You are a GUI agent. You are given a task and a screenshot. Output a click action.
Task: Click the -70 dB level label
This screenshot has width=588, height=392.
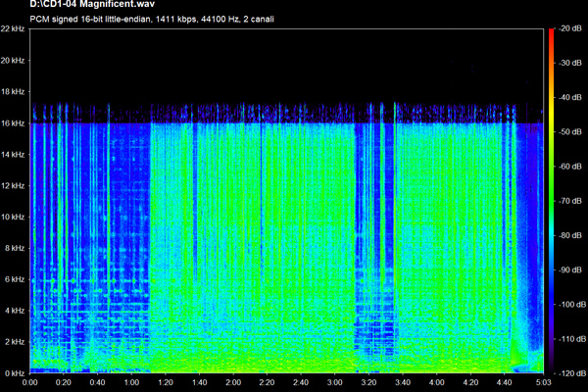pos(570,201)
